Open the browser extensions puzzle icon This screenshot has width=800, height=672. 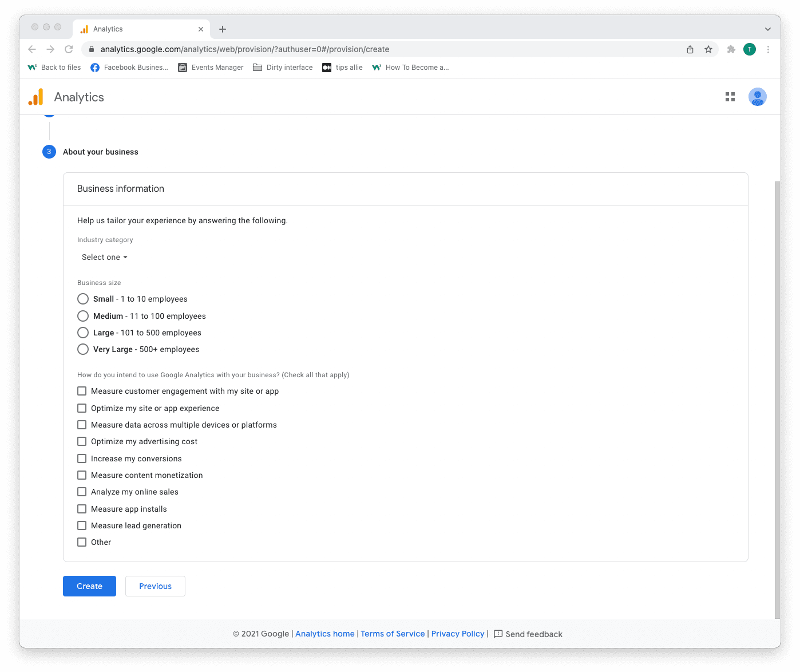click(x=731, y=49)
